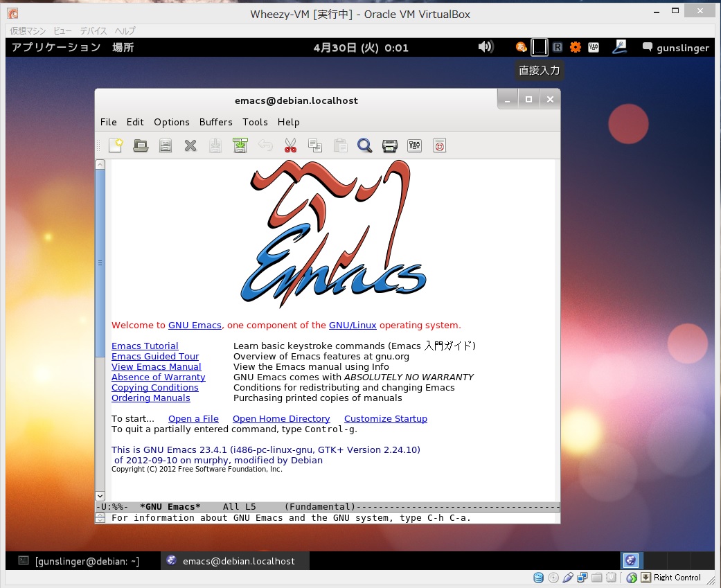This screenshot has width=721, height=588.
Task: Click the clock 4月30日 (火) 0:01
Action: [x=361, y=48]
